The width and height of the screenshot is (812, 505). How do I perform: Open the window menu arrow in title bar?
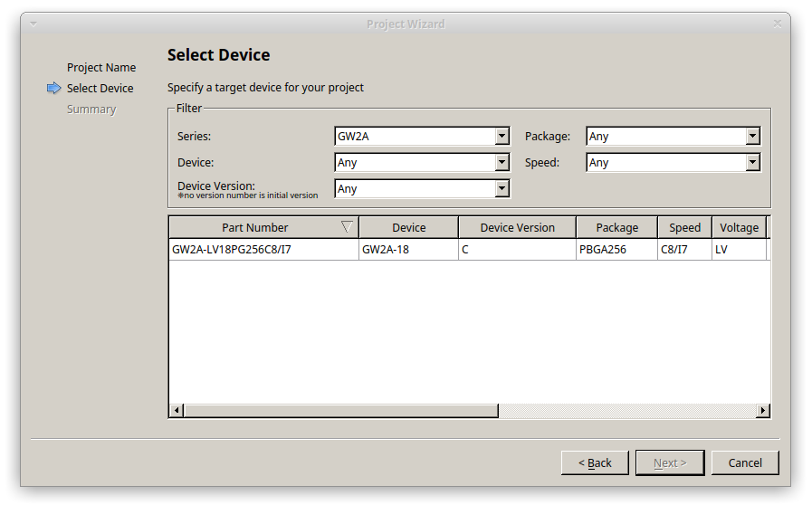pos(33,24)
